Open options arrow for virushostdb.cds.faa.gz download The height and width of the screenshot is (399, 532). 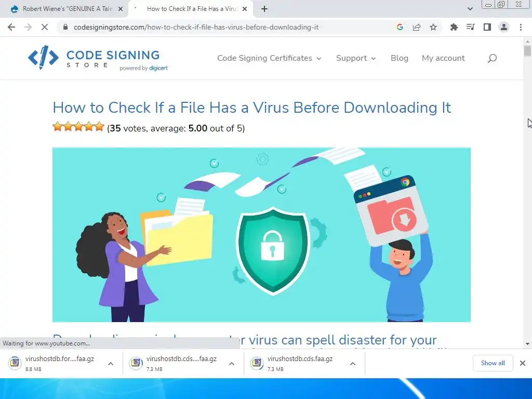click(x=353, y=364)
